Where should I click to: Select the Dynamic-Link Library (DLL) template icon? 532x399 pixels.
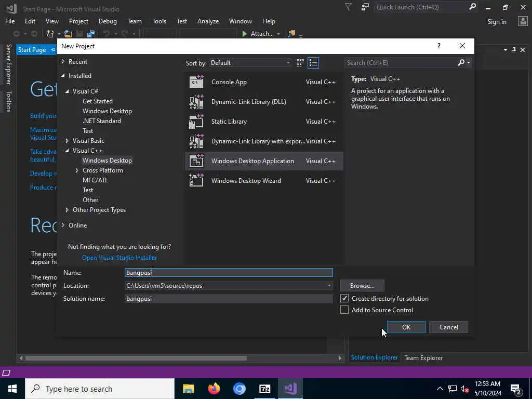(196, 102)
